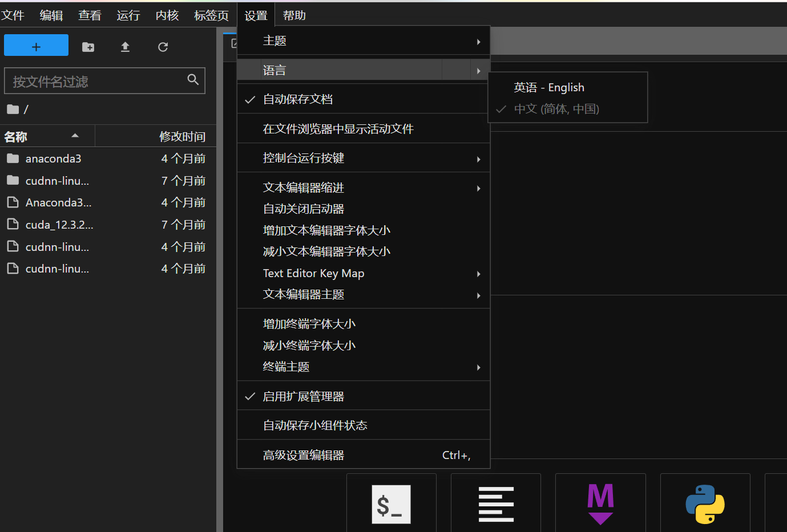The image size is (787, 532).
Task: Open the Terminal launcher card icon
Action: [x=391, y=504]
